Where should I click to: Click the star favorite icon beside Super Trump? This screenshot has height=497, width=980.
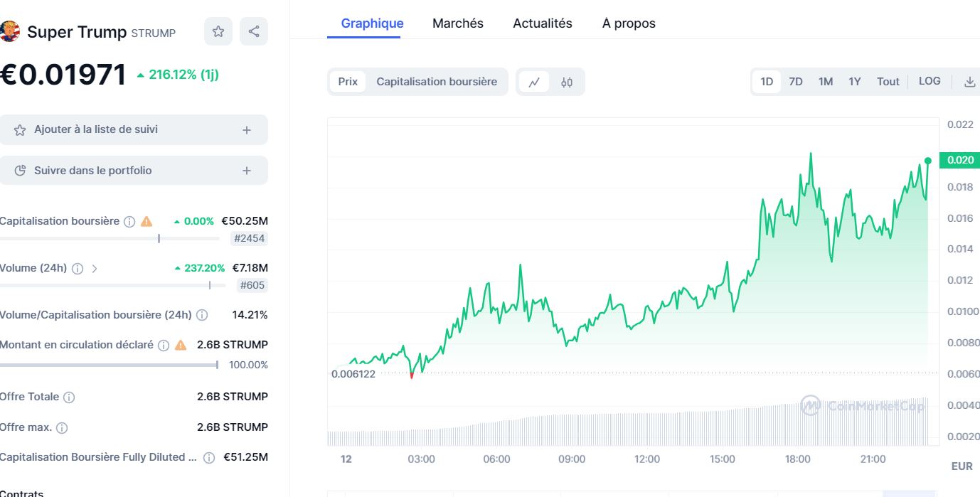coord(218,31)
